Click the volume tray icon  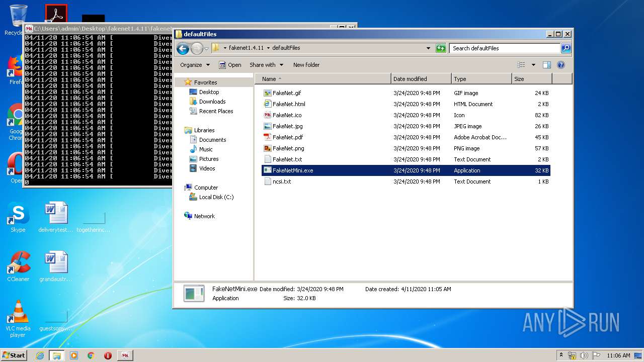point(584,355)
